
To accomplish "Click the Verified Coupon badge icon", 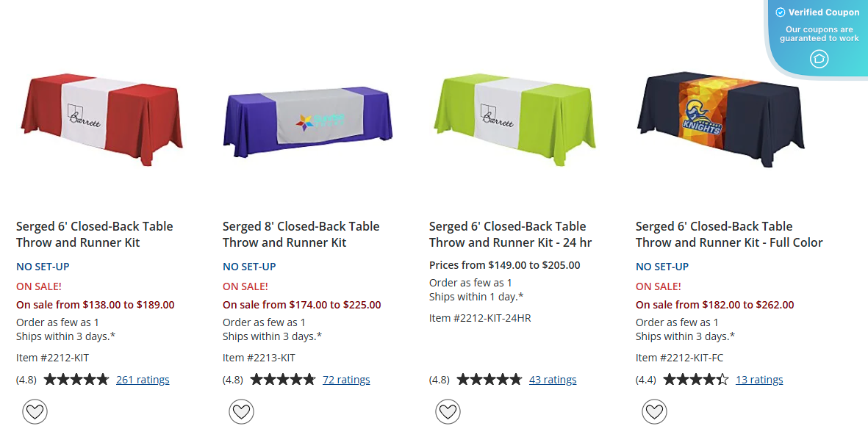I will click(819, 59).
